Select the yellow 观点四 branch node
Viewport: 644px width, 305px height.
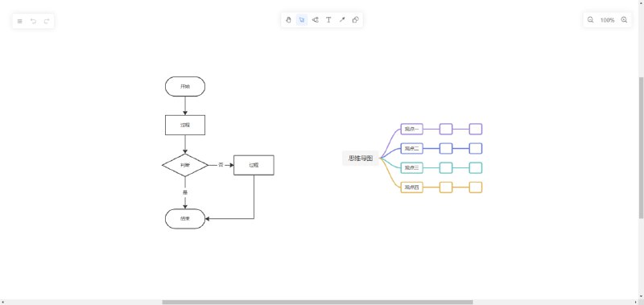411,188
